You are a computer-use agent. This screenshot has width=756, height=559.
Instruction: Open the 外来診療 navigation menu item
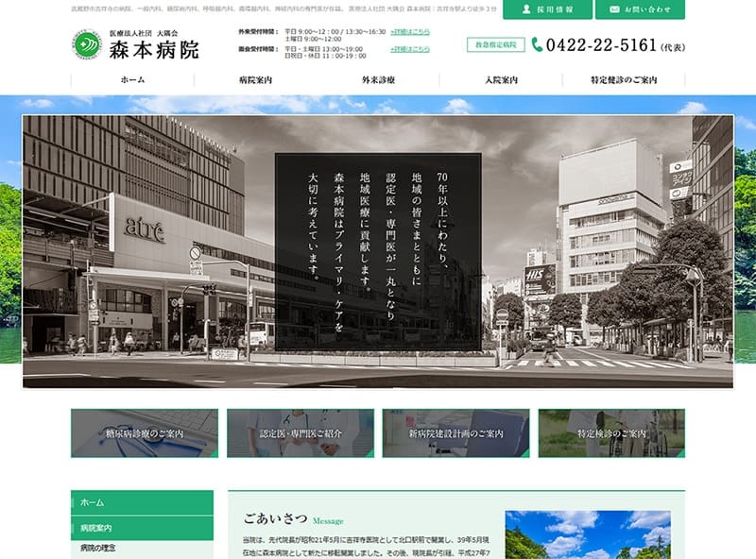(x=379, y=80)
